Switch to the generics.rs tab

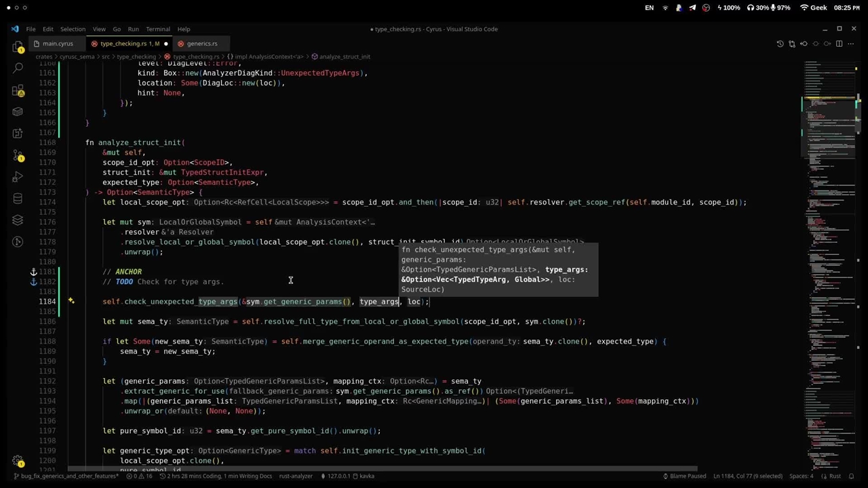pos(201,43)
